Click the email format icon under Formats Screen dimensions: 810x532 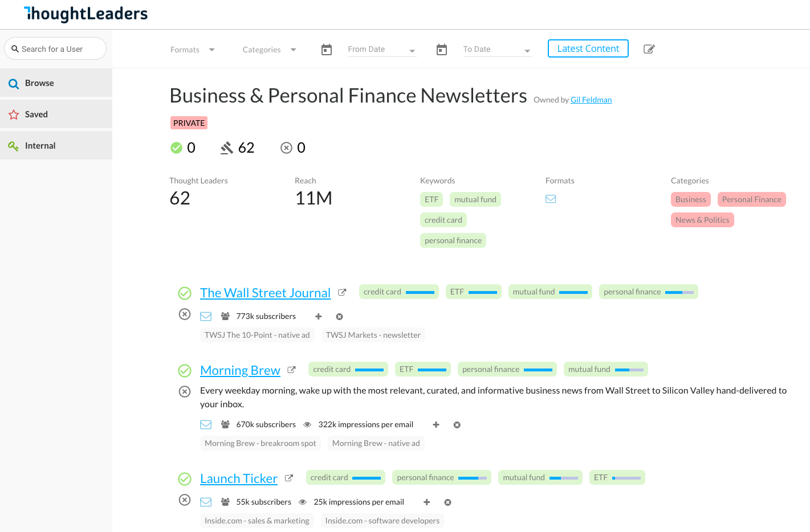pos(551,199)
